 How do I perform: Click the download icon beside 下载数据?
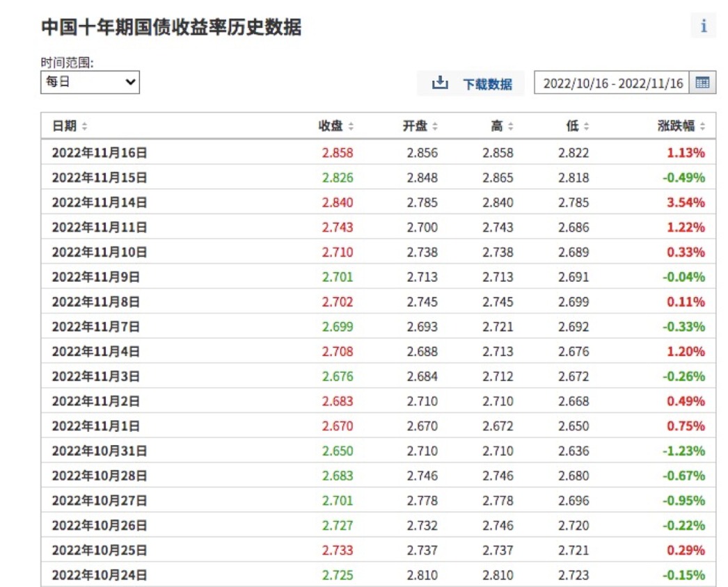(440, 83)
